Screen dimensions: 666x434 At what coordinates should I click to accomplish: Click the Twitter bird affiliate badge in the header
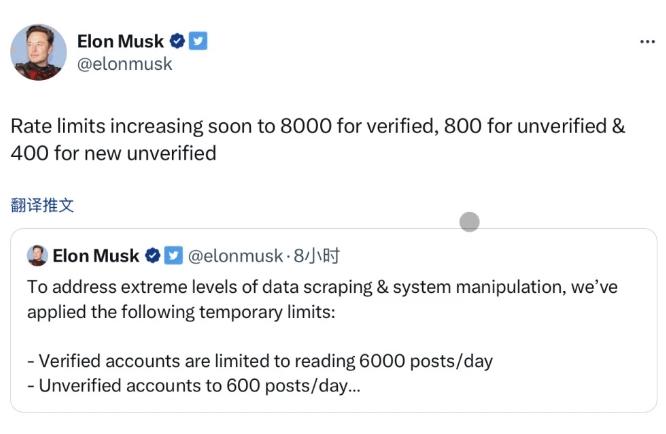pos(198,41)
